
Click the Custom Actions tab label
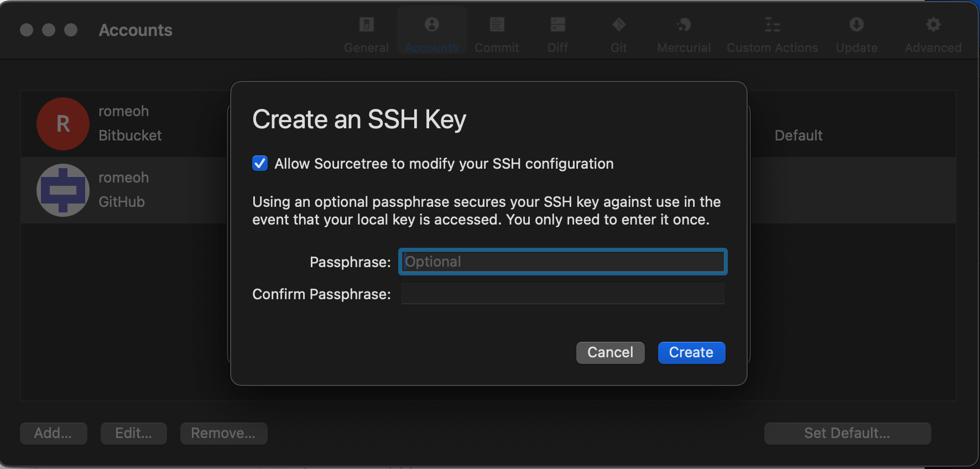[772, 48]
